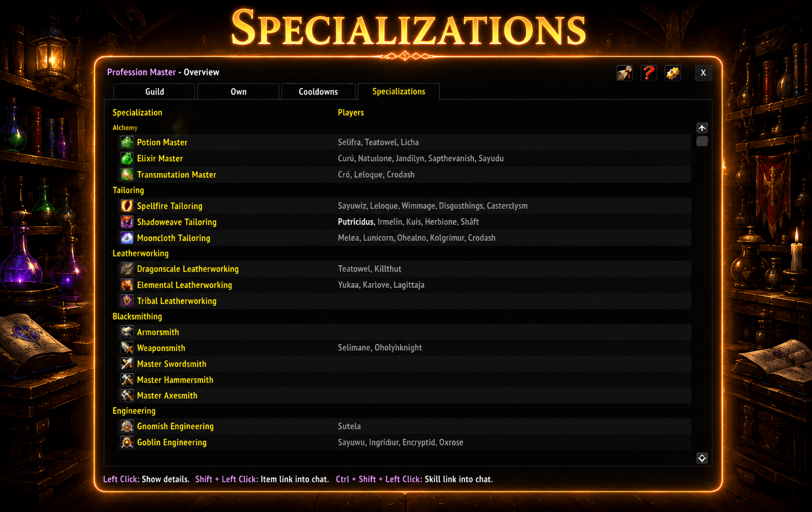Click the Specialization column header
This screenshot has height=512, width=812.
coord(137,113)
